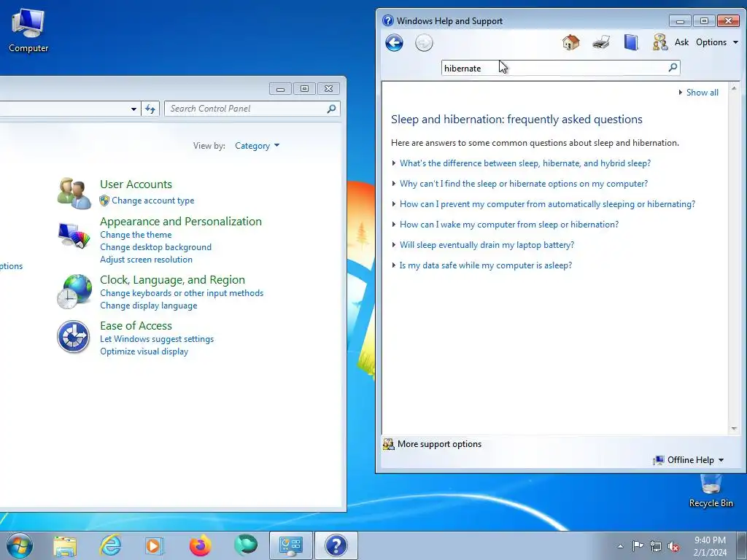This screenshot has height=560, width=747.
Task: Refresh the Control Panel address bar
Action: 150,109
